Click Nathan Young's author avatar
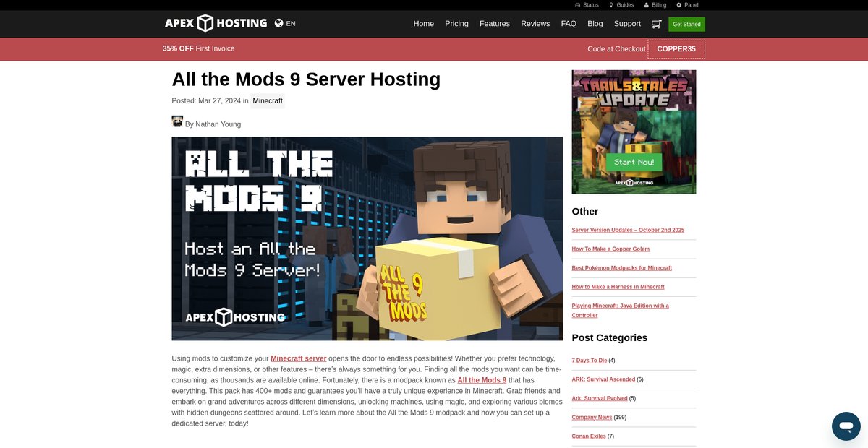 [x=177, y=121]
